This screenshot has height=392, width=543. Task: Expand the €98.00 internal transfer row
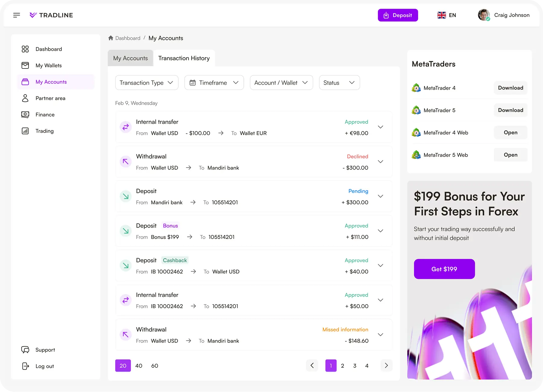(x=381, y=127)
